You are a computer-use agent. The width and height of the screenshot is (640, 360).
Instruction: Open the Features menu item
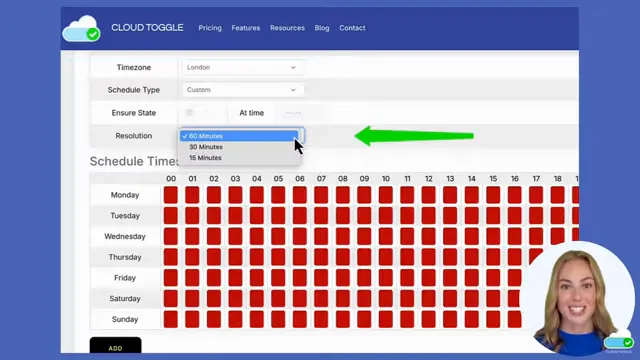tap(246, 28)
